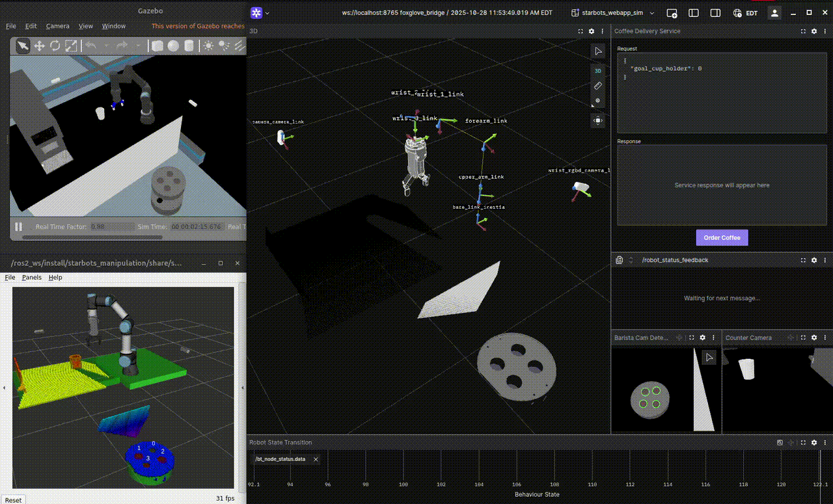
Task: Insert a box shape in Gazebo
Action: tap(157, 46)
